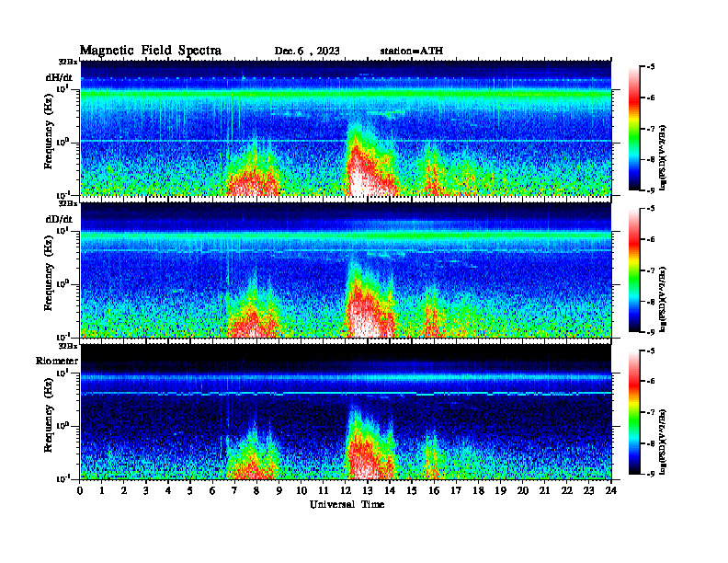Click the log(PSD) label beside Riometer color bar
The width and height of the screenshot is (728, 563).
(663, 442)
